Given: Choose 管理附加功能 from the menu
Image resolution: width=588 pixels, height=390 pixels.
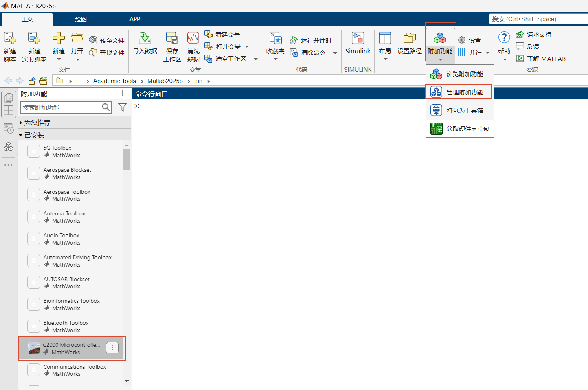Looking at the screenshot, I should pos(460,92).
